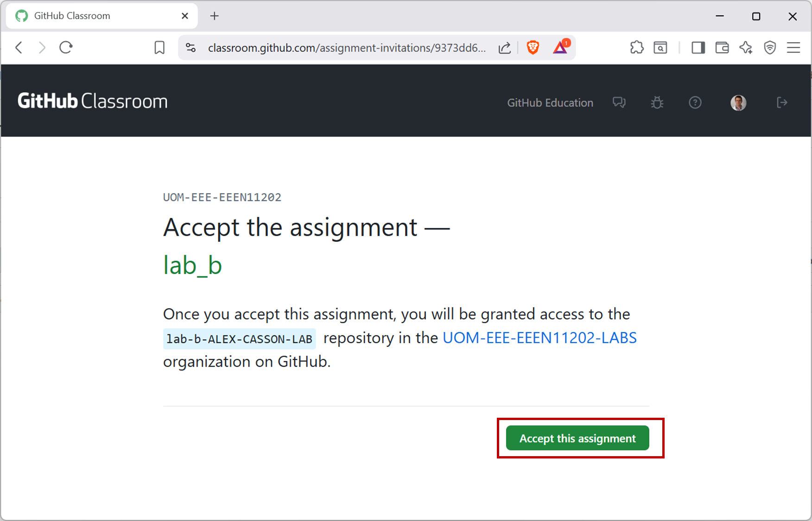The height and width of the screenshot is (521, 812).
Task: Click the bug report icon in the header
Action: tap(657, 102)
